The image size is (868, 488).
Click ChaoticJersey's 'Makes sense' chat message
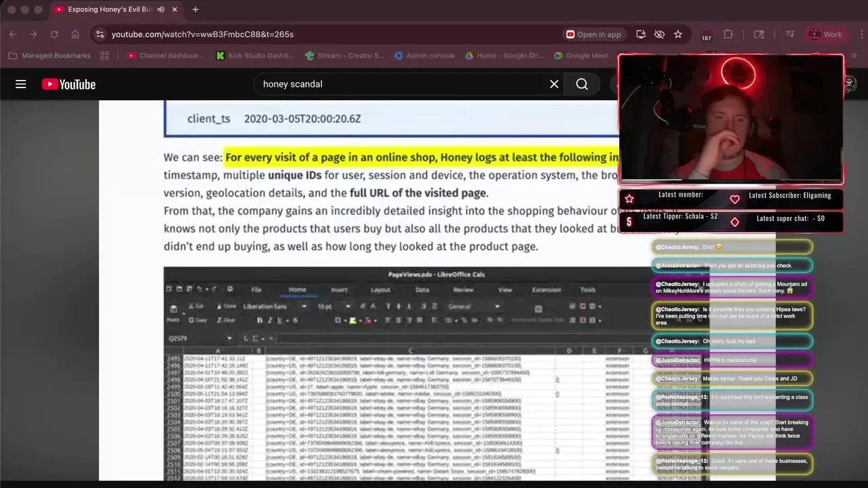[732, 378]
